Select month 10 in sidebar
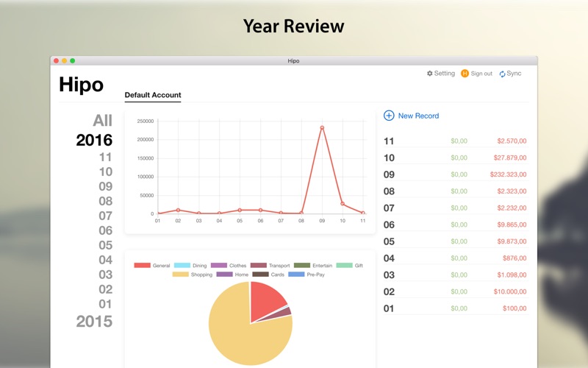Image resolution: width=588 pixels, height=368 pixels. tap(105, 171)
